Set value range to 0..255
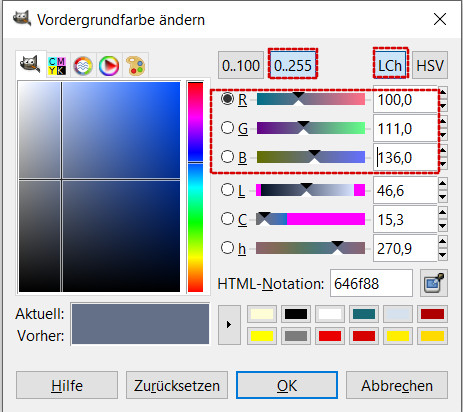Screen dimensions: 463x412 coord(293,65)
